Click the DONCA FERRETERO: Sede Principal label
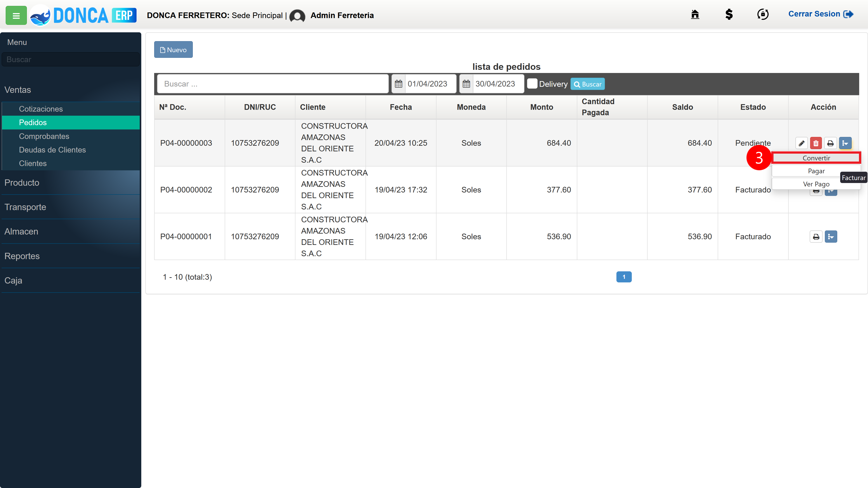 coord(215,16)
